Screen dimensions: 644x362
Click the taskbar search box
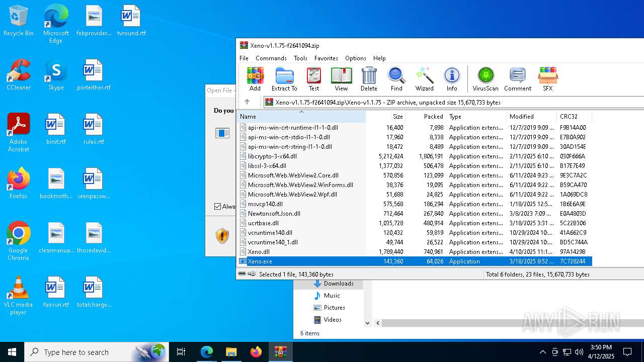click(97, 352)
